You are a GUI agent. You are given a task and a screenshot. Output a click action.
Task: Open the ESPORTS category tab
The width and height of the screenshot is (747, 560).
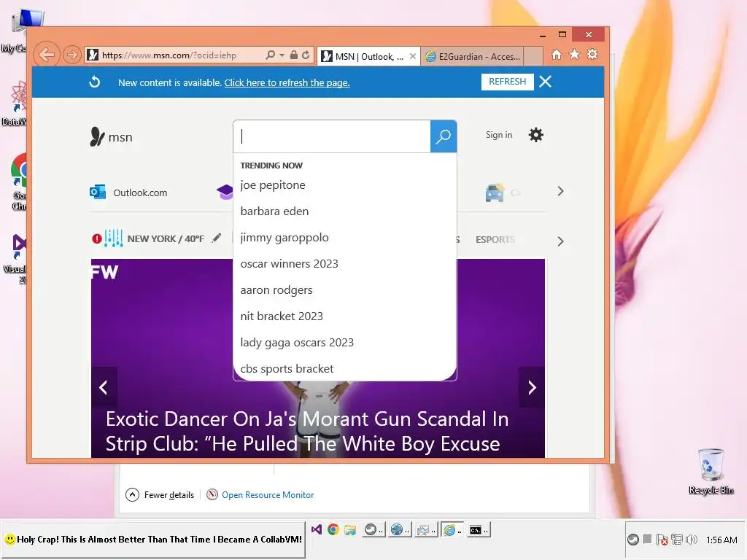click(x=495, y=239)
